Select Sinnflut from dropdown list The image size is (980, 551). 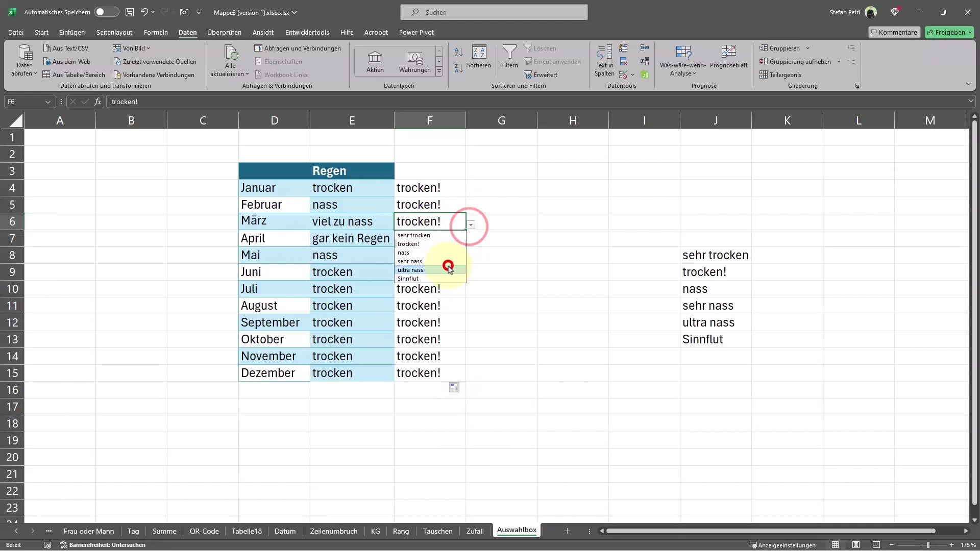pos(430,279)
